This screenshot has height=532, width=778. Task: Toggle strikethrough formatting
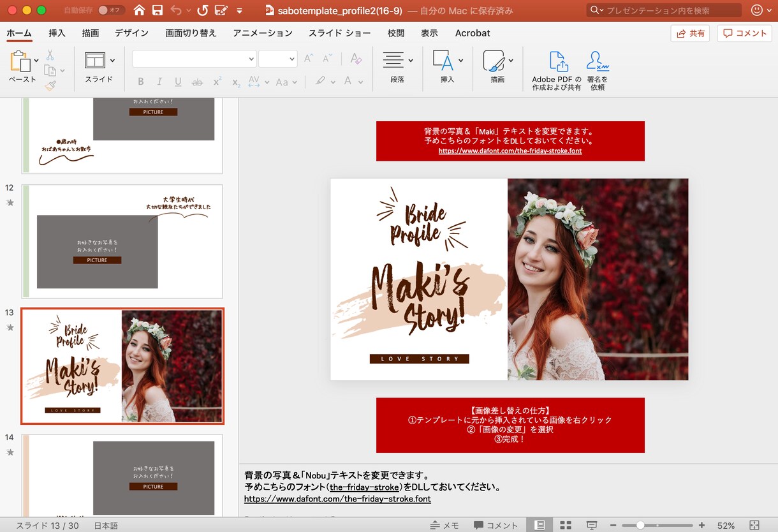197,82
